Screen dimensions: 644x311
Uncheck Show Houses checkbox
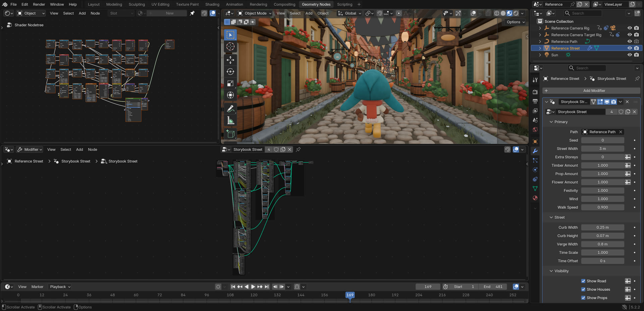[x=583, y=290]
